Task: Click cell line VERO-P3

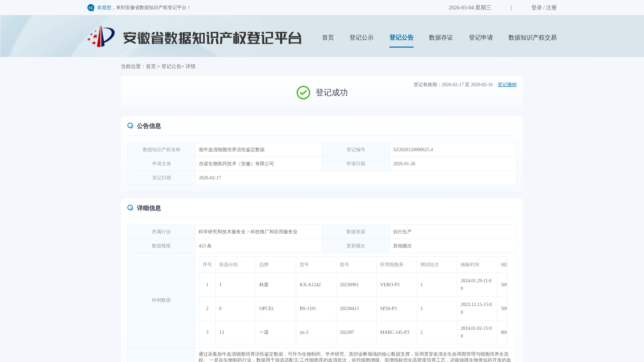Action: pos(389,285)
